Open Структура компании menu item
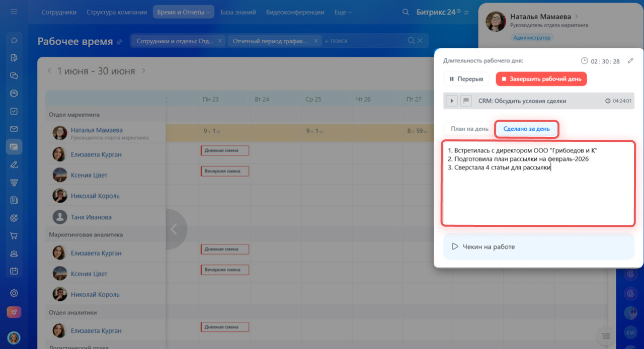 point(117,12)
